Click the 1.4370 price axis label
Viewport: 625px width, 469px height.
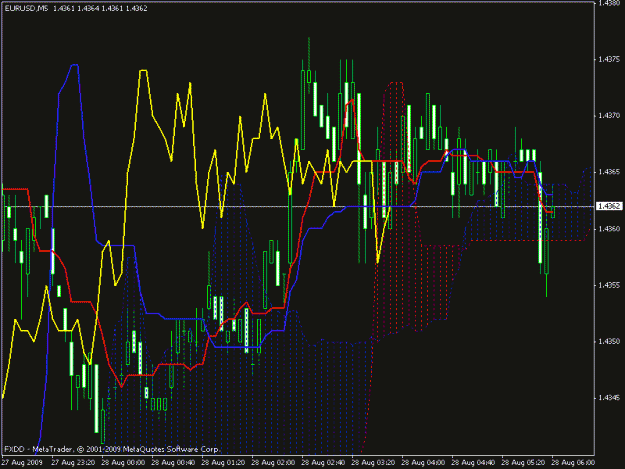[x=609, y=116]
